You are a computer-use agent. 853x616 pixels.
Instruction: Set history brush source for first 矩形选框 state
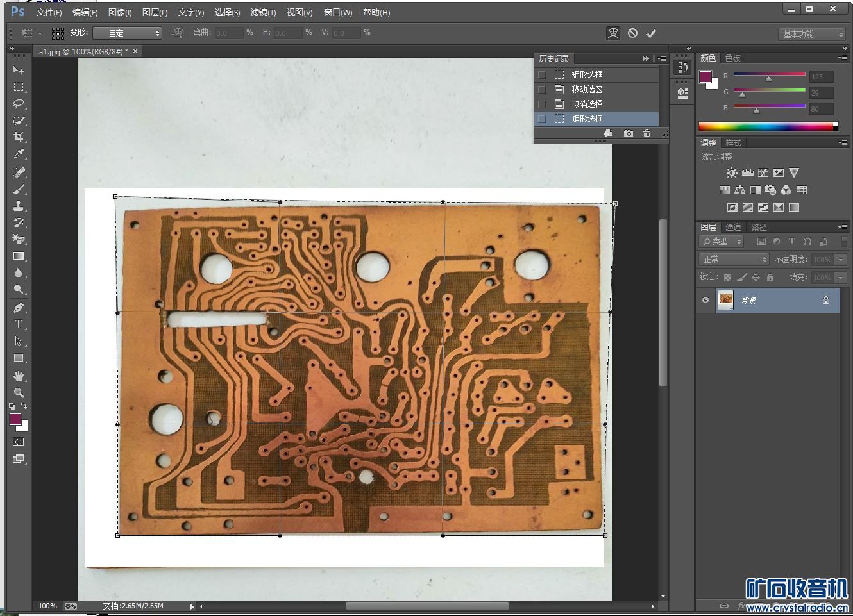pyautogui.click(x=542, y=75)
